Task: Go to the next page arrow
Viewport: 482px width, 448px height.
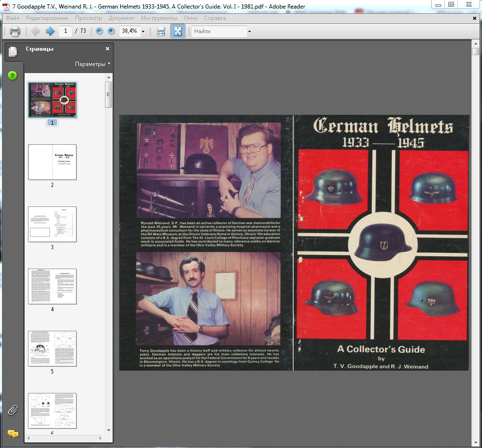Action: [x=50, y=31]
